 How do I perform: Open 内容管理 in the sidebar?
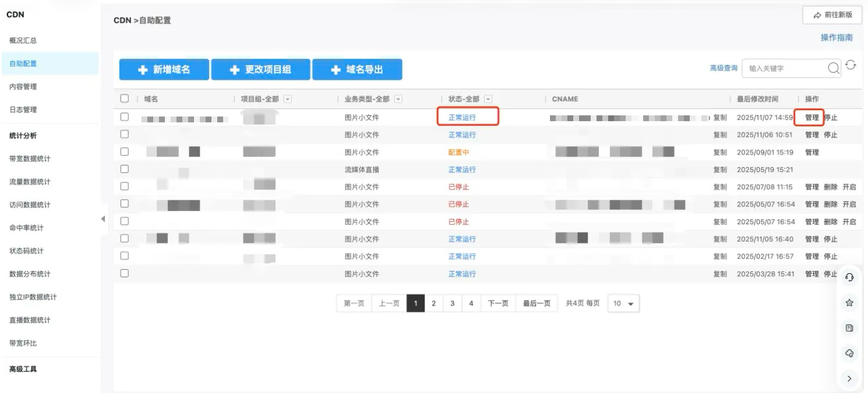23,87
